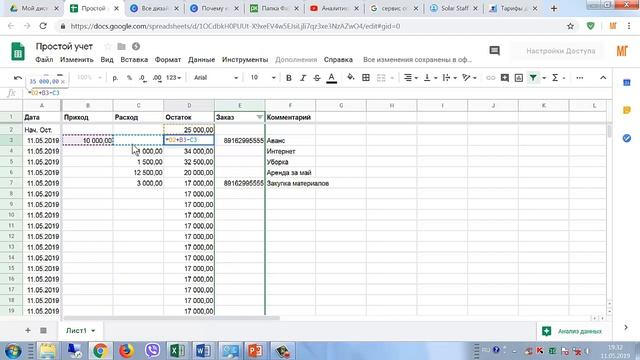Open Excel from Windows taskbar
This screenshot has width=640, height=360.
point(178,351)
